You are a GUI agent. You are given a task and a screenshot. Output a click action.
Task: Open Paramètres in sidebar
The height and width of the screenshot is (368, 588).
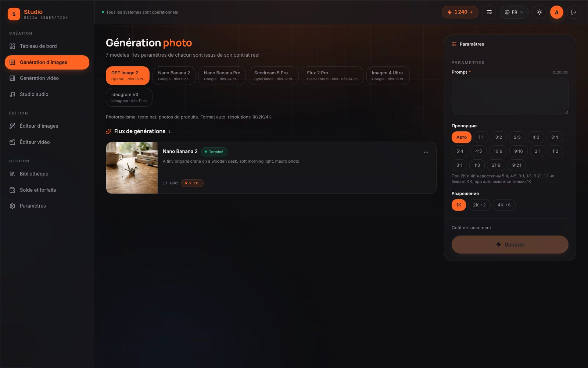click(47, 206)
